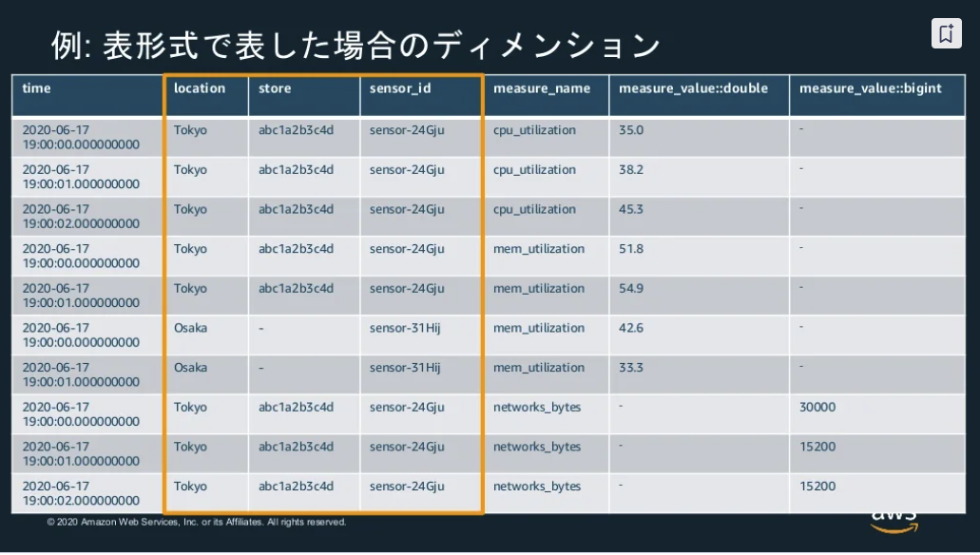Click 'mem_utilization' in the 33.3 row
Image resolution: width=980 pixels, height=555 pixels.
(539, 368)
